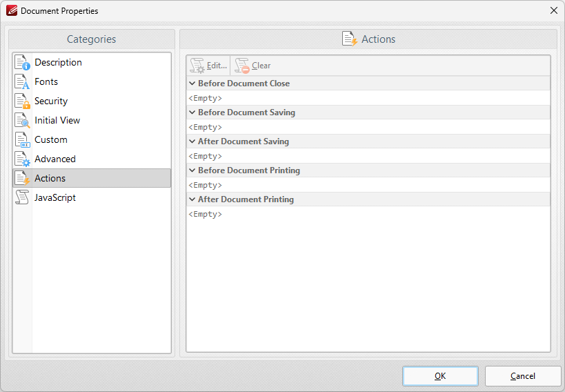
Task: Click the Before Document Saving heading text
Action: [246, 112]
